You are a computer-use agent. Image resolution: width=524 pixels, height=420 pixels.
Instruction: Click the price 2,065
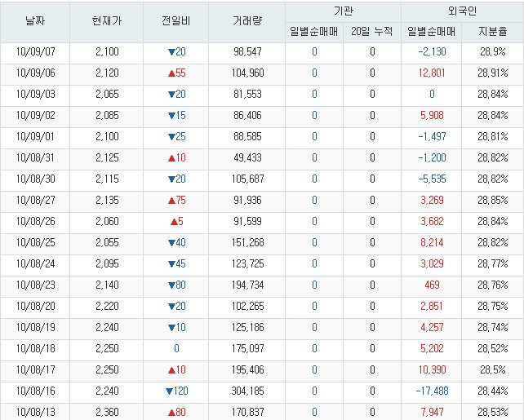107,94
